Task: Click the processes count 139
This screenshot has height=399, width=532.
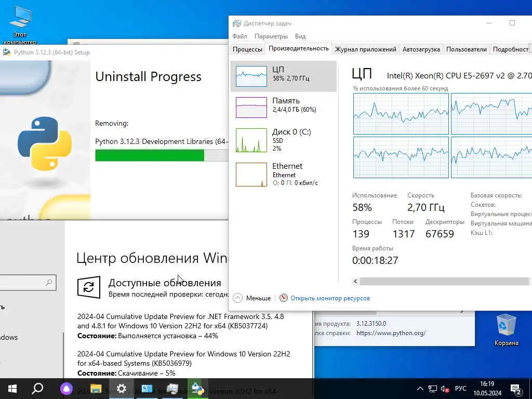Action: click(x=361, y=234)
